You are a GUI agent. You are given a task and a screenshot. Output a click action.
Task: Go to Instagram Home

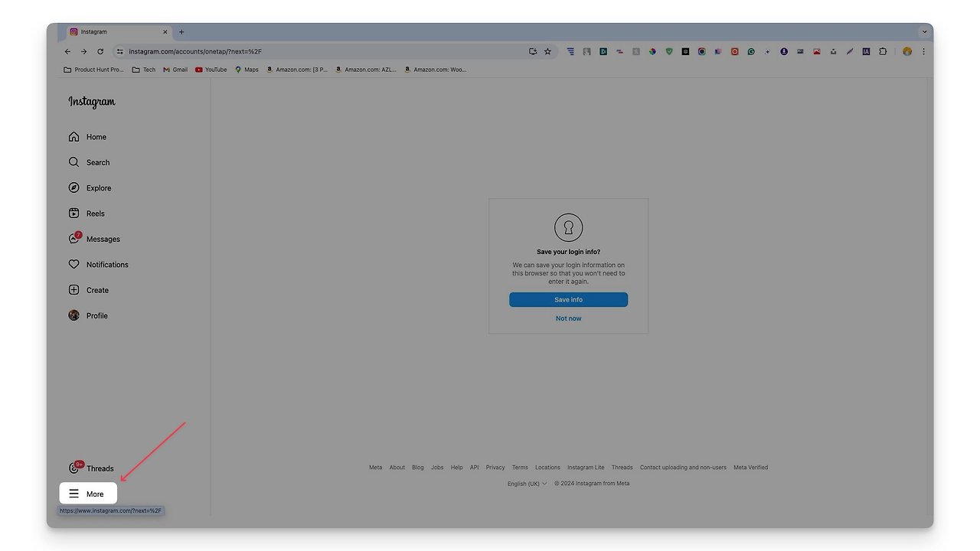(87, 137)
